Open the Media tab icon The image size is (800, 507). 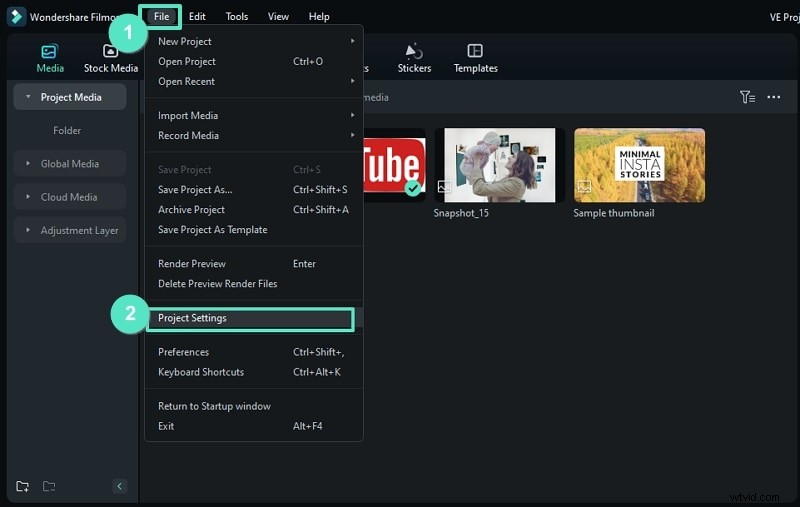coord(49,52)
